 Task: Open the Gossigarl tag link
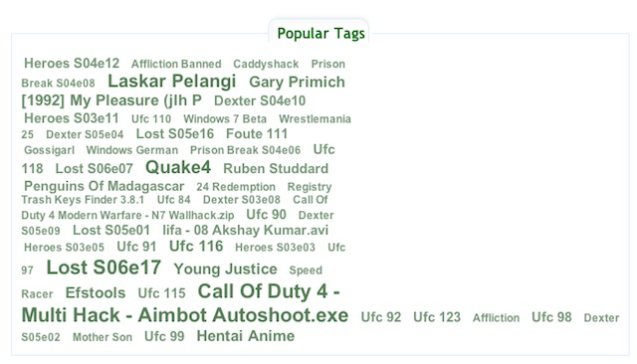(49, 150)
